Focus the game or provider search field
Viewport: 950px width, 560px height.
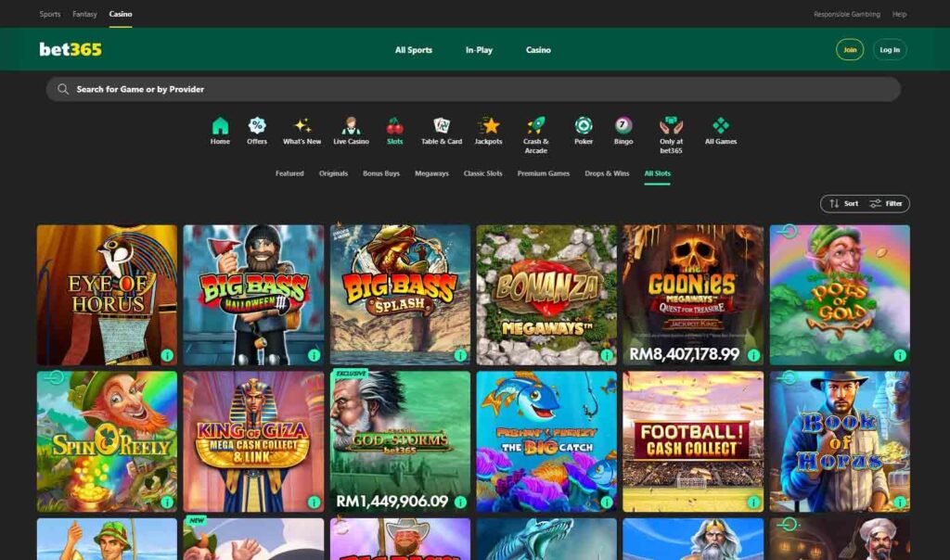[473, 89]
